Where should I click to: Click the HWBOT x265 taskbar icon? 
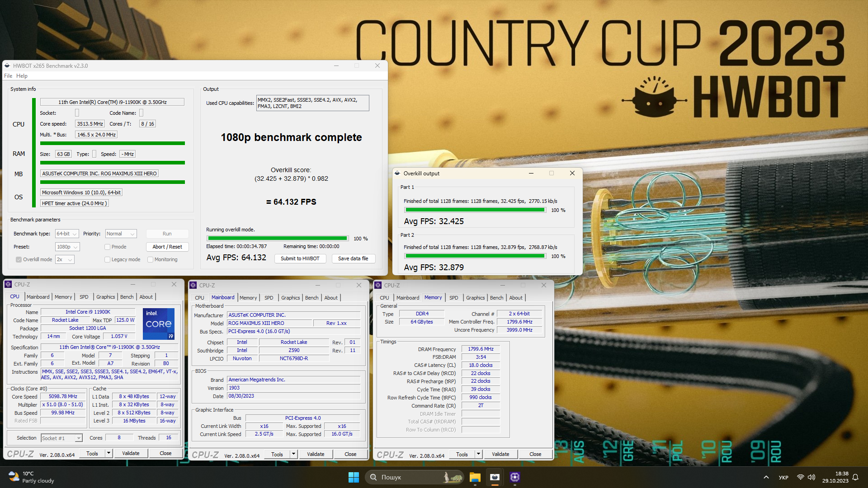click(x=495, y=477)
